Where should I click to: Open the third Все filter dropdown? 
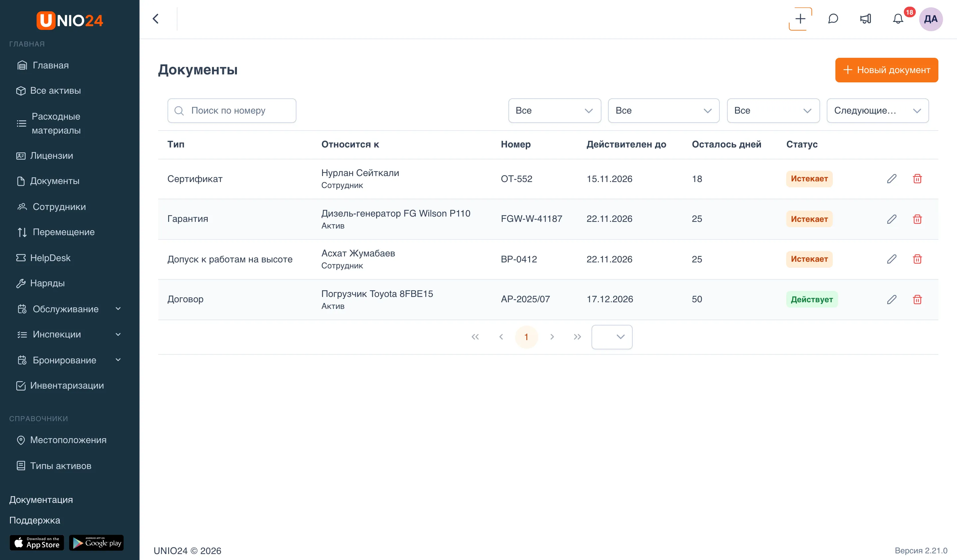[773, 111]
